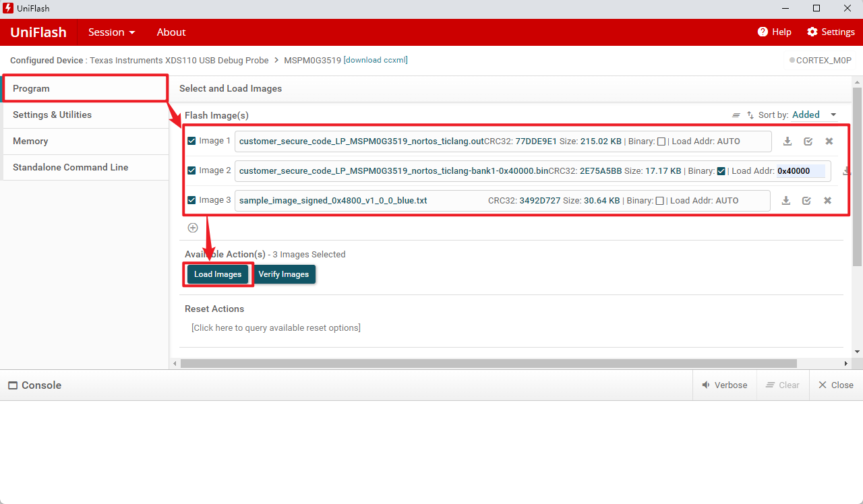Image resolution: width=863 pixels, height=504 pixels.
Task: Remove Image 3 with the X icon
Action: point(827,201)
